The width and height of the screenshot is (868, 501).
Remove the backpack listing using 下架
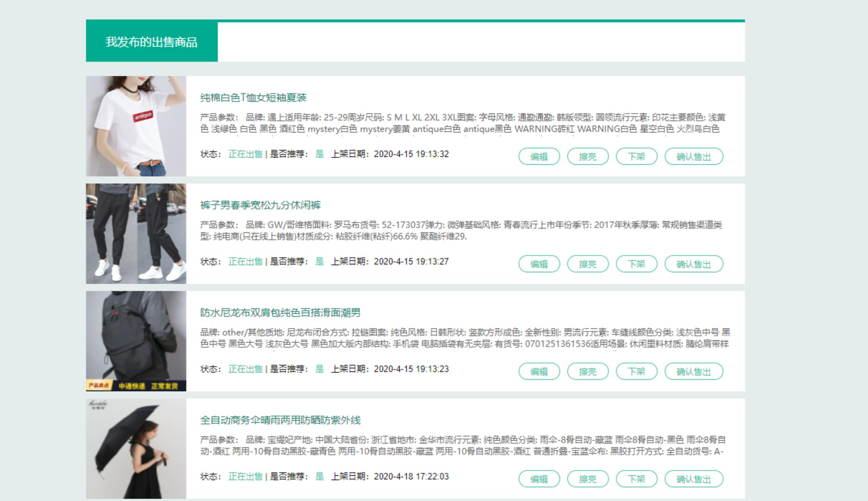(x=636, y=371)
